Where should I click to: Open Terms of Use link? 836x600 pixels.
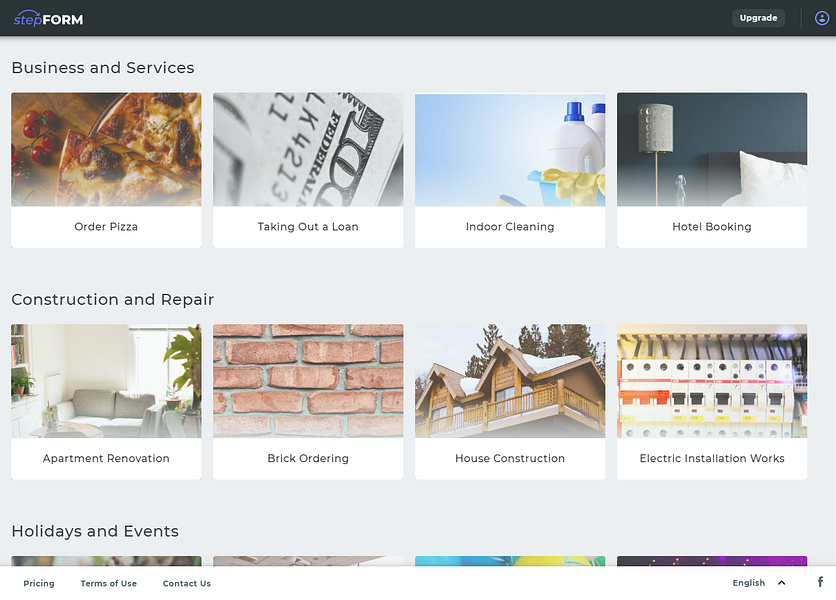[x=109, y=583]
